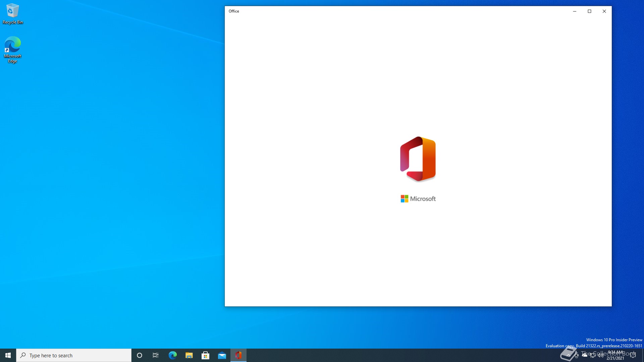This screenshot has width=644, height=362.
Task: Open File Explorer from the taskbar
Action: pyautogui.click(x=189, y=355)
